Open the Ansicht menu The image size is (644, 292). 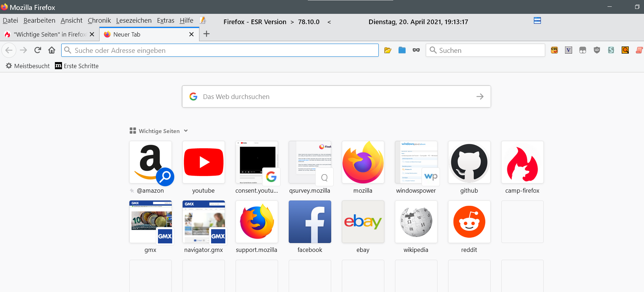point(72,21)
